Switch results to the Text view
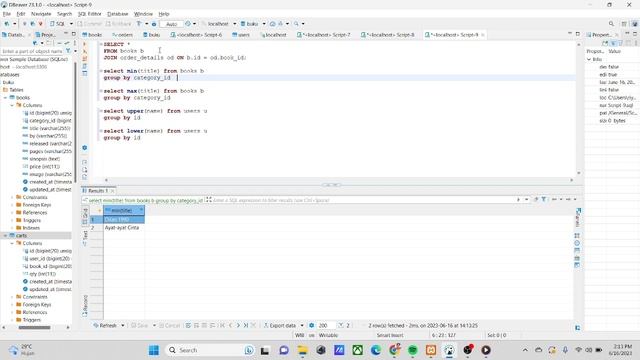This screenshot has width=640, height=360. pyautogui.click(x=85, y=238)
